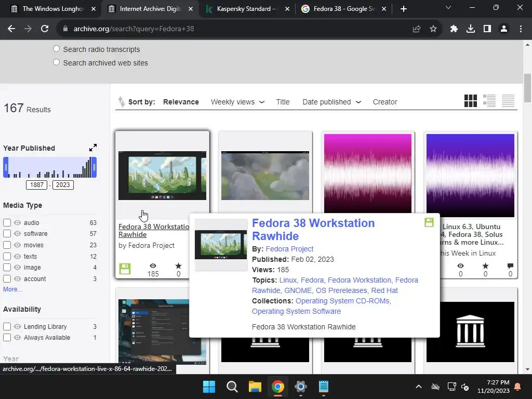Click the 1887 start year field
Screen dimensions: 532x399
[37, 185]
